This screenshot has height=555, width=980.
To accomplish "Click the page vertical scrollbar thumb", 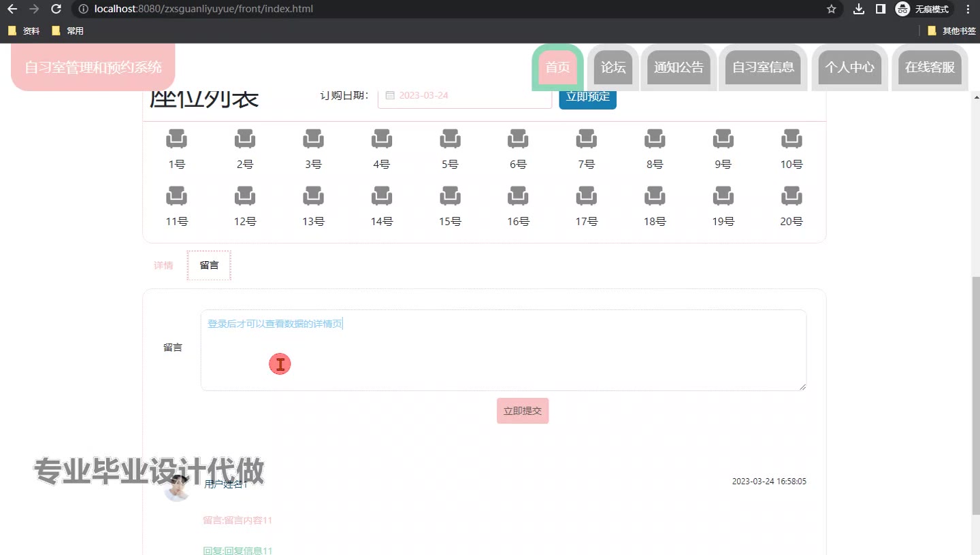I will [x=975, y=395].
